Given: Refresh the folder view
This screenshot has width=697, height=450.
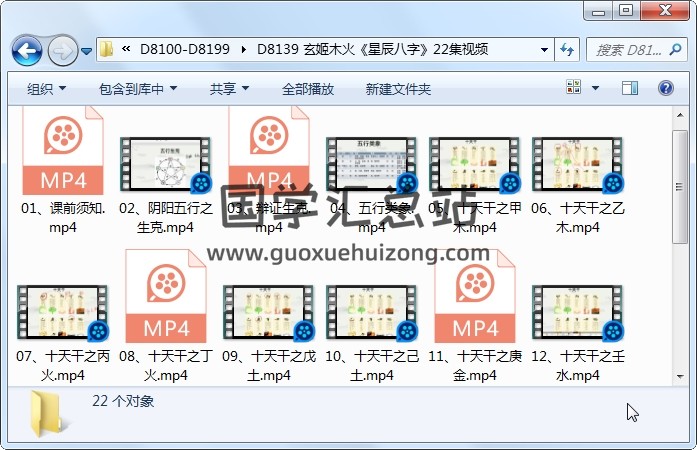Looking at the screenshot, I should 567,49.
